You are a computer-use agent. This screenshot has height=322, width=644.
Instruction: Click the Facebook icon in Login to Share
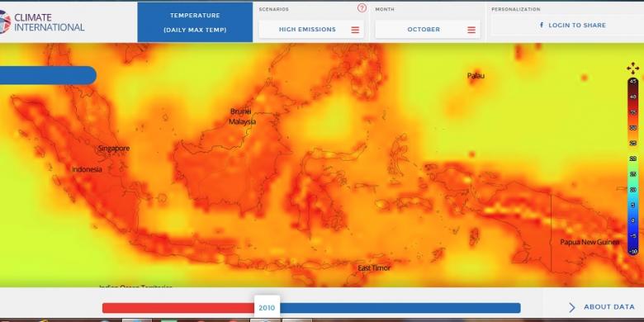542,25
